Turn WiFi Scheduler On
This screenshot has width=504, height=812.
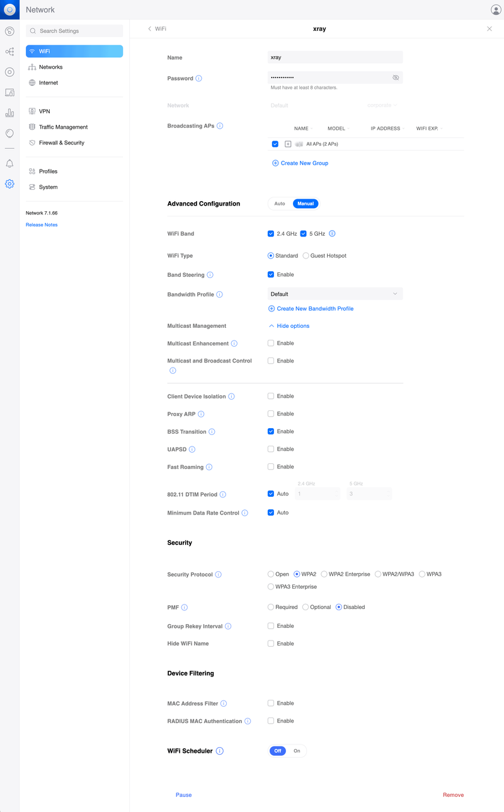[297, 751]
